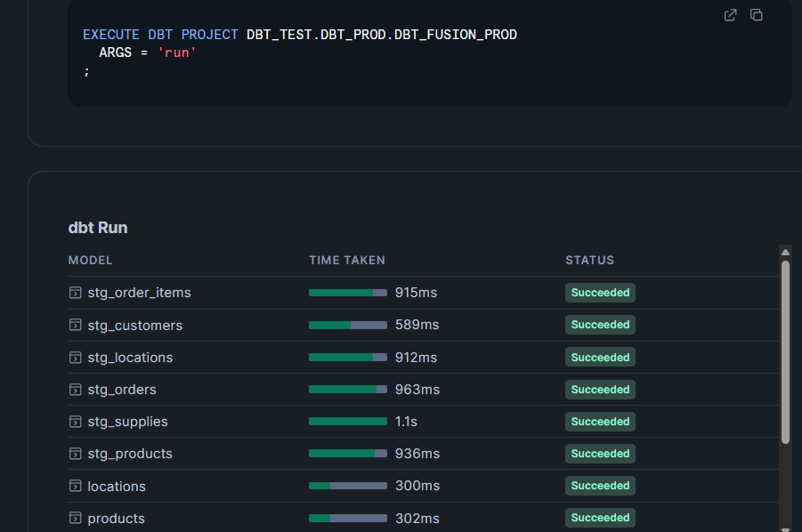Click the 963ms time value
The width and height of the screenshot is (802, 532).
[x=417, y=390]
